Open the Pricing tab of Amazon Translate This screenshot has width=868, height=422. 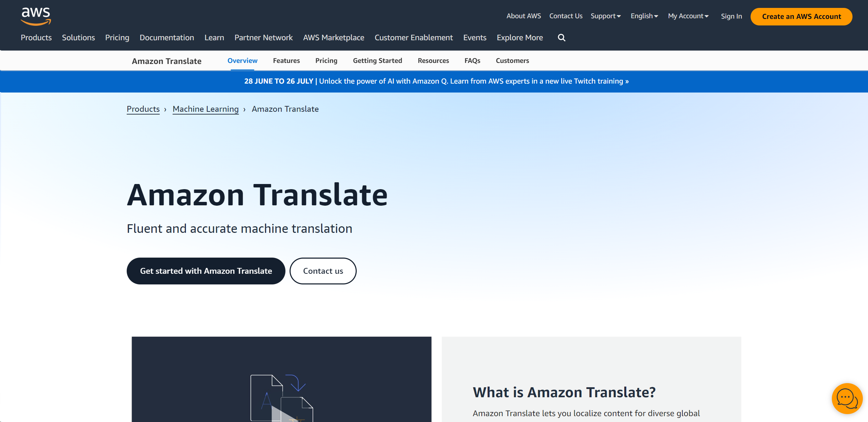(326, 61)
